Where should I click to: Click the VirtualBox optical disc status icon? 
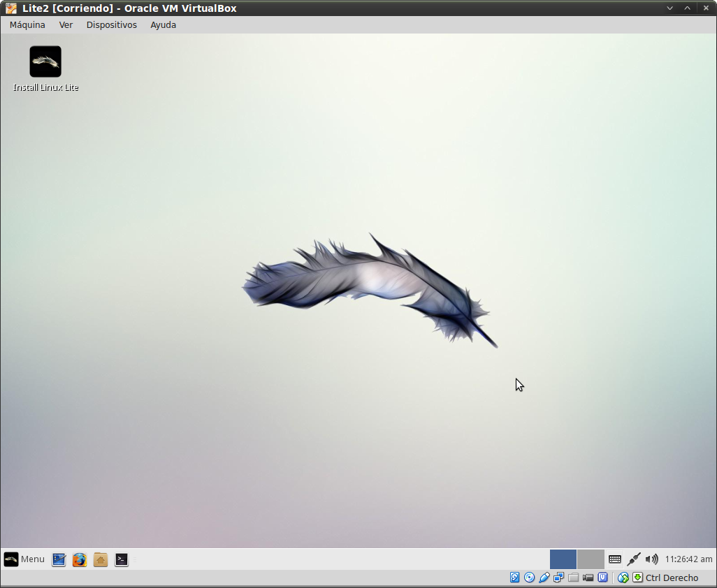(530, 578)
